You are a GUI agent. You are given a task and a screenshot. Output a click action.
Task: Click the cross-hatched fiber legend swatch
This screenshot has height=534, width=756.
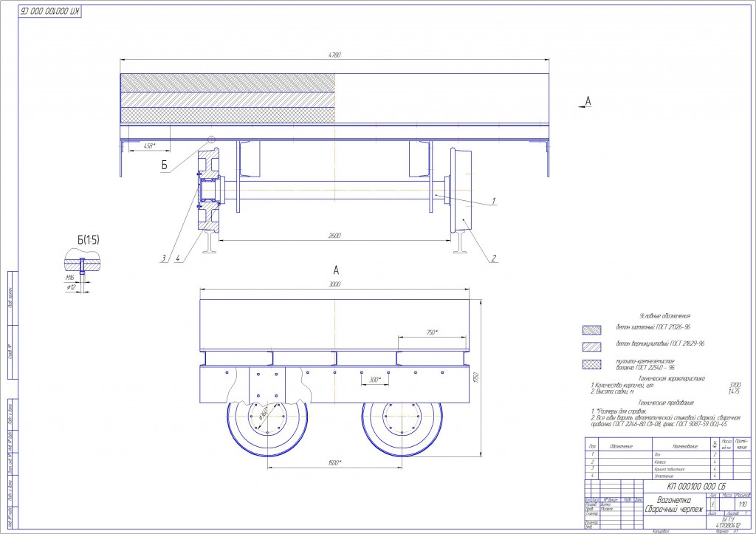[x=591, y=365]
